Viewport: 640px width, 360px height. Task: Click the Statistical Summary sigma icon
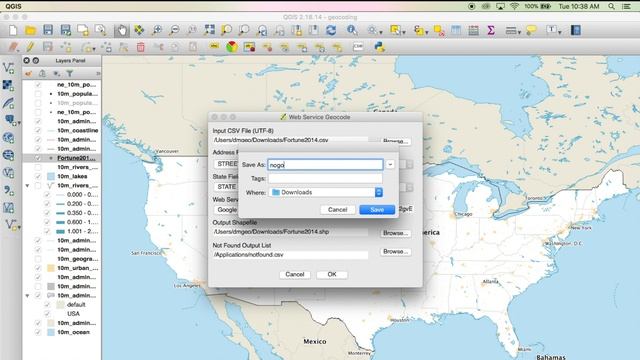click(x=491, y=30)
